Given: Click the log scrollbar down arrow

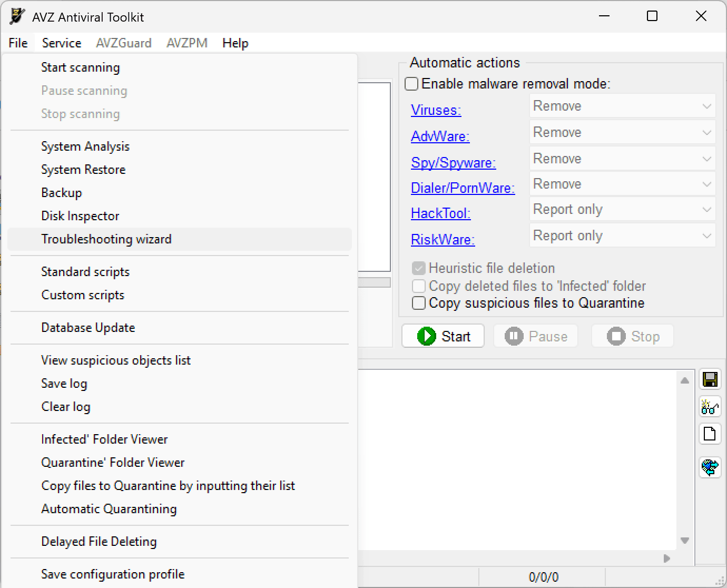Looking at the screenshot, I should 684,540.
